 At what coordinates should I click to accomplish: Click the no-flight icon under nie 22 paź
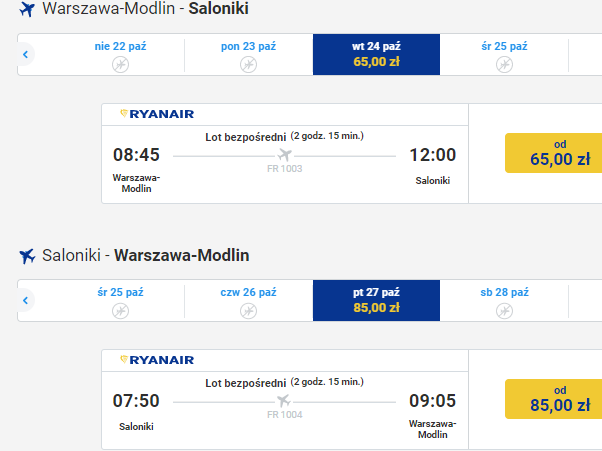[x=120, y=64]
